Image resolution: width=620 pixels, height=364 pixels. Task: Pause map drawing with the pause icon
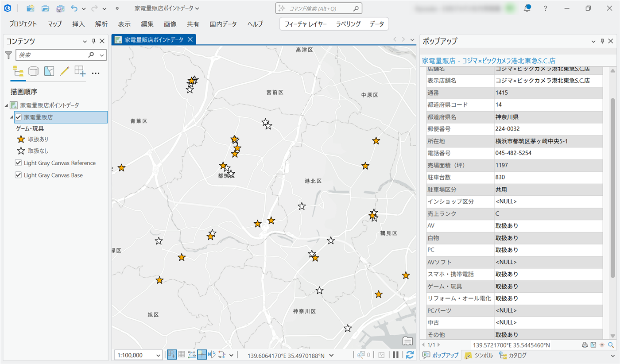point(395,355)
